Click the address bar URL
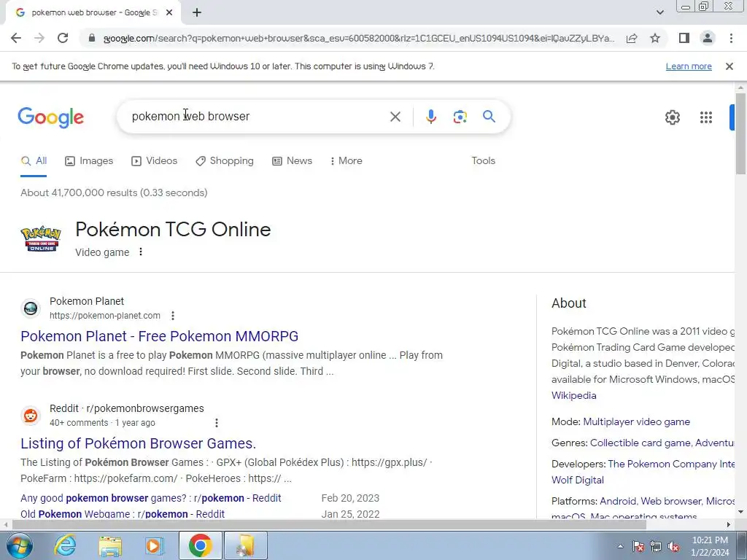747x560 pixels. 358,38
